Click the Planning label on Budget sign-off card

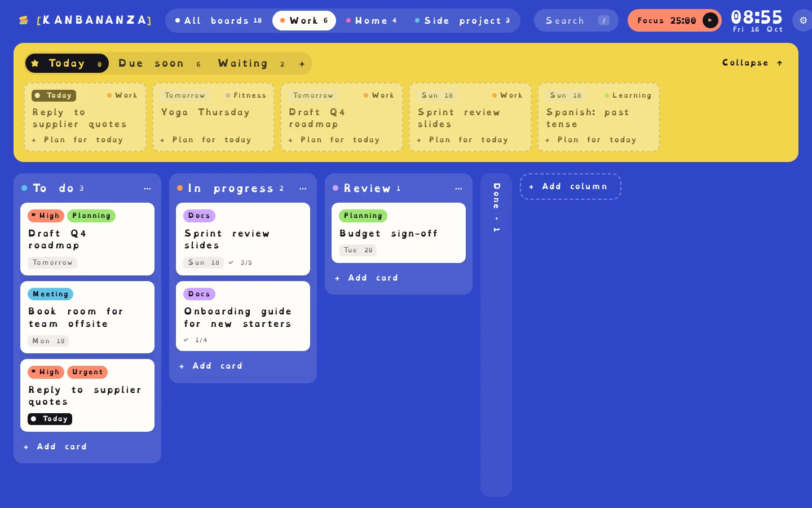[363, 216]
